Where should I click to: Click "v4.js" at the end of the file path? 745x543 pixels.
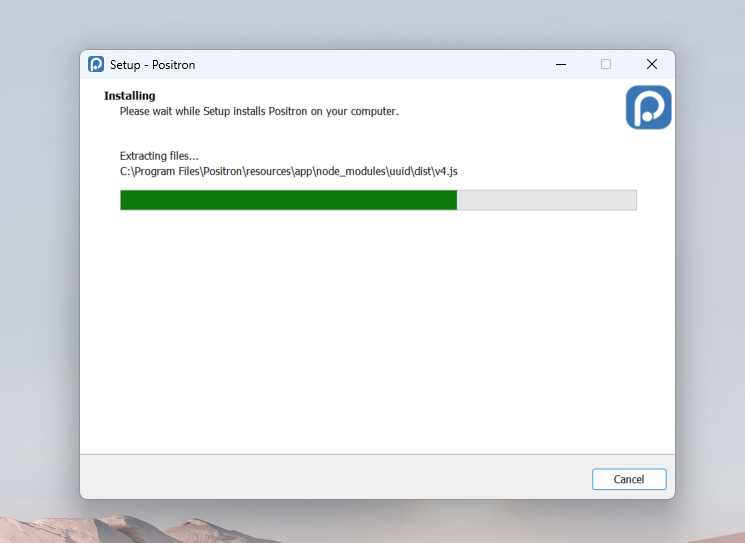[x=445, y=171]
